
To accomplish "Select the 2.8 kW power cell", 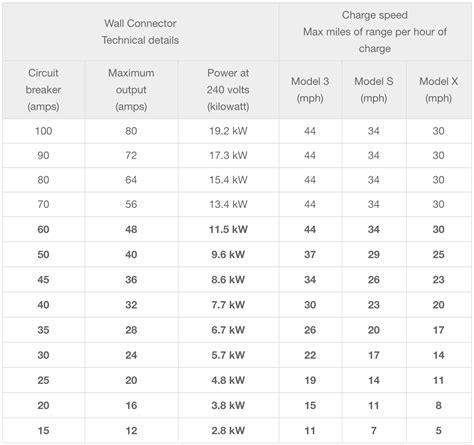I will click(x=228, y=430).
